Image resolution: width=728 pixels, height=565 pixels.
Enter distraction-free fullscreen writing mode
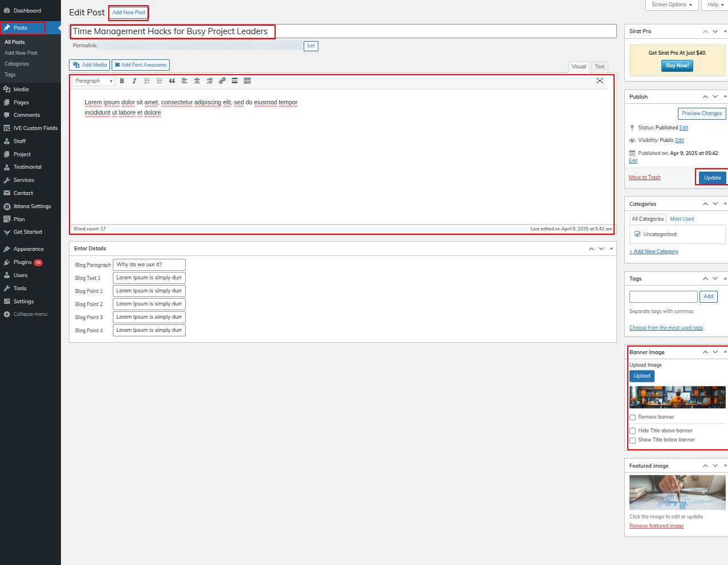[600, 81]
